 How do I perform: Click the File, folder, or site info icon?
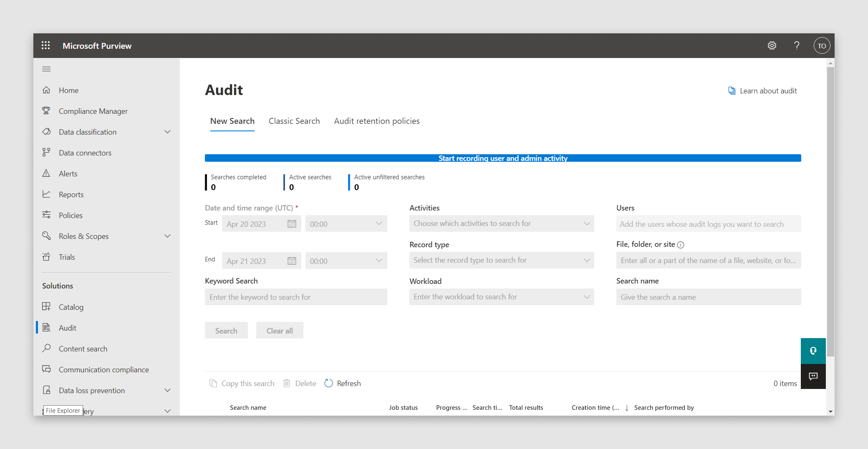click(x=681, y=245)
